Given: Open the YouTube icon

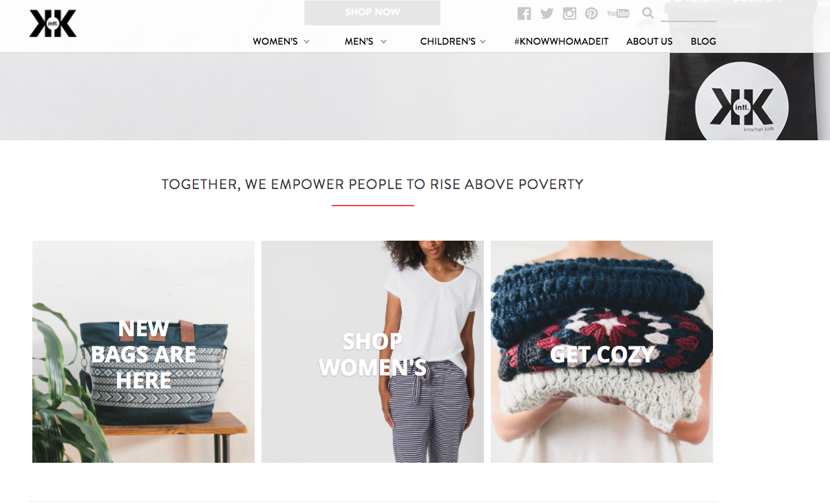Looking at the screenshot, I should click(x=618, y=13).
